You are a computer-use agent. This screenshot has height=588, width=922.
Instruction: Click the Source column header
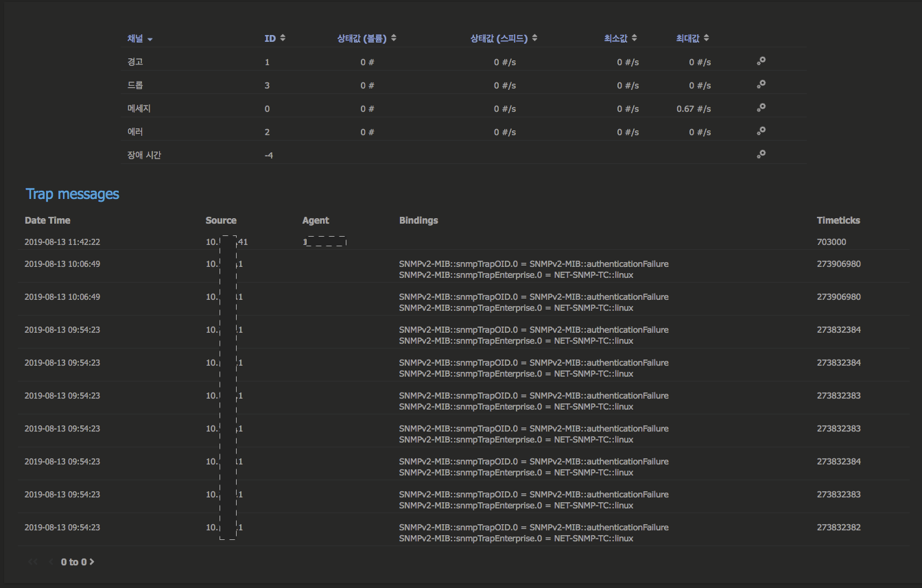point(221,220)
